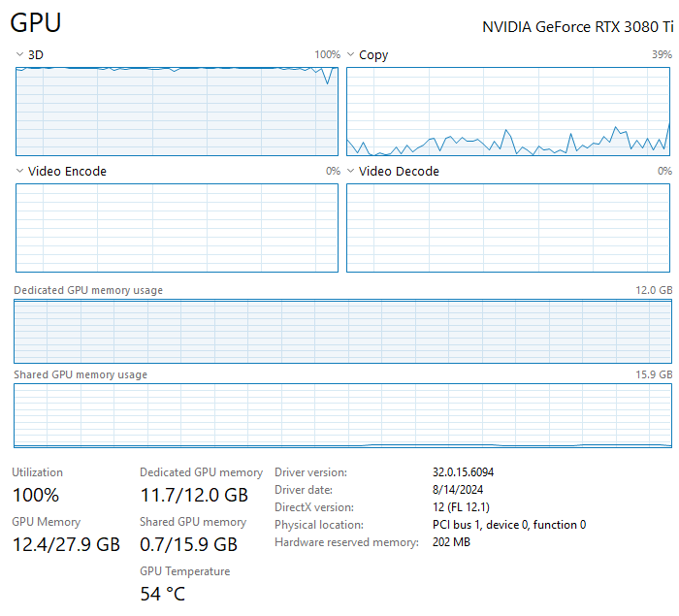Click the GPU heading title

36,23
